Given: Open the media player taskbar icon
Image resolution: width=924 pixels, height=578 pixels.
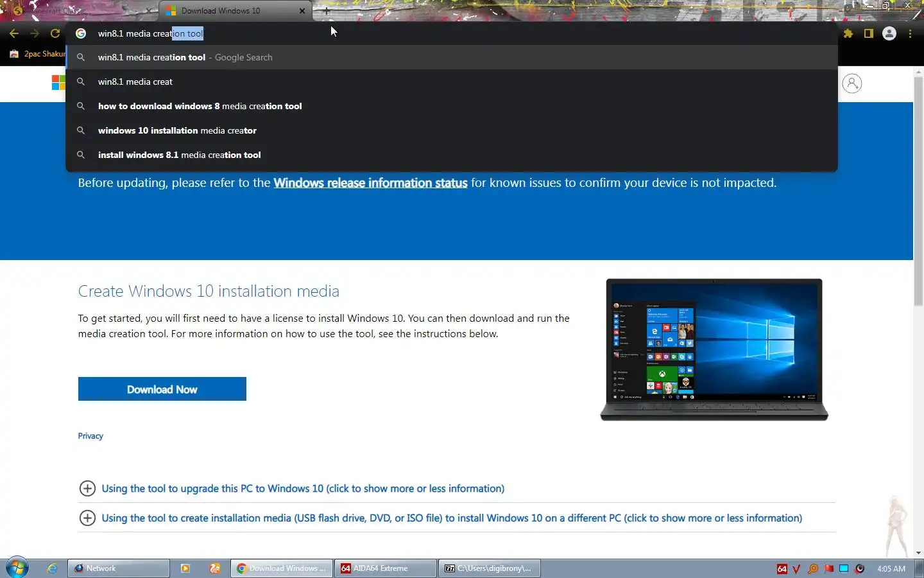Looking at the screenshot, I should 185,568.
